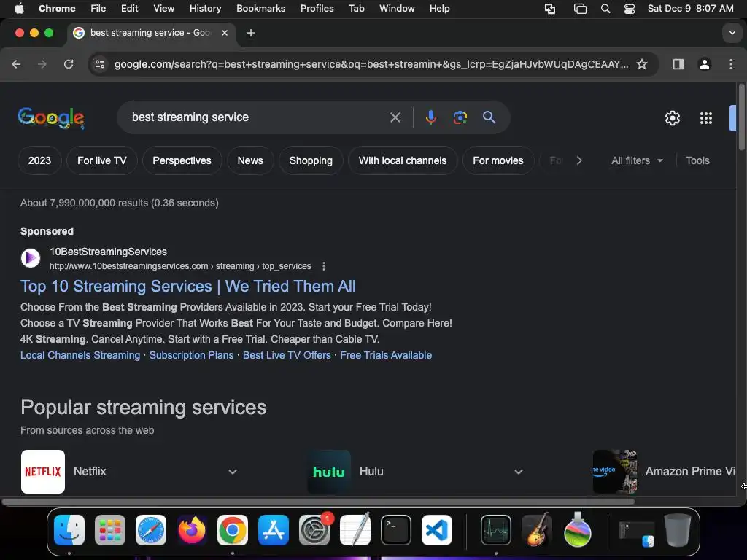The image size is (747, 560).
Task: Open the search Tools button
Action: [x=697, y=160]
